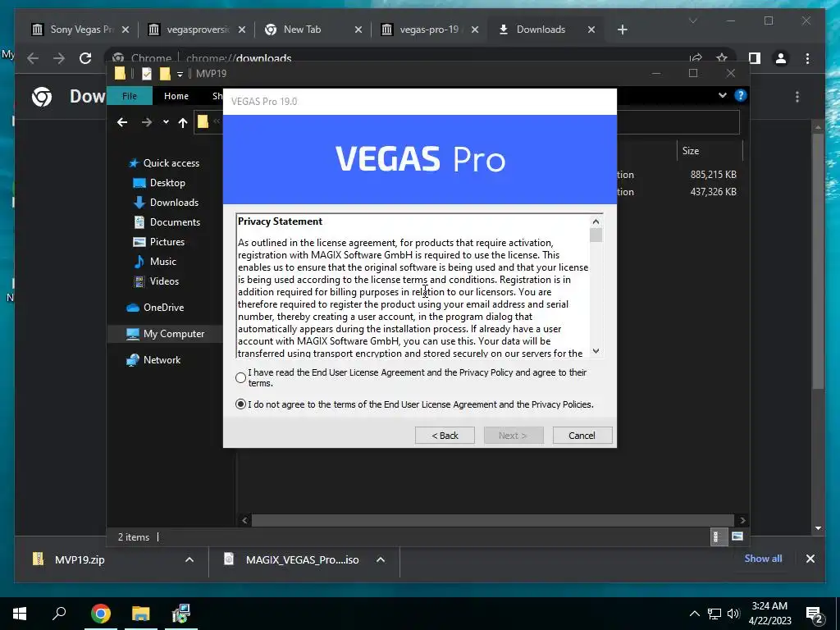Open the Home tab in File Explorer
The width and height of the screenshot is (840, 630).
tap(176, 96)
